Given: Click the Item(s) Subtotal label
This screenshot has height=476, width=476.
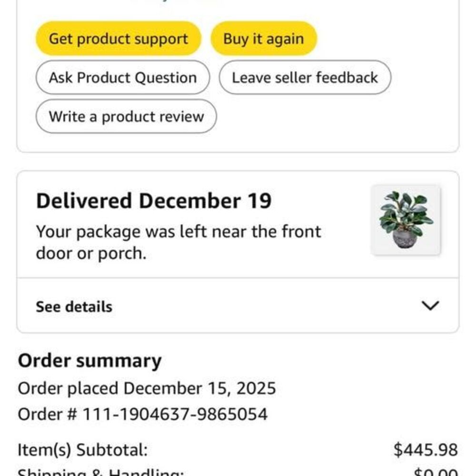Looking at the screenshot, I should pyautogui.click(x=82, y=449).
